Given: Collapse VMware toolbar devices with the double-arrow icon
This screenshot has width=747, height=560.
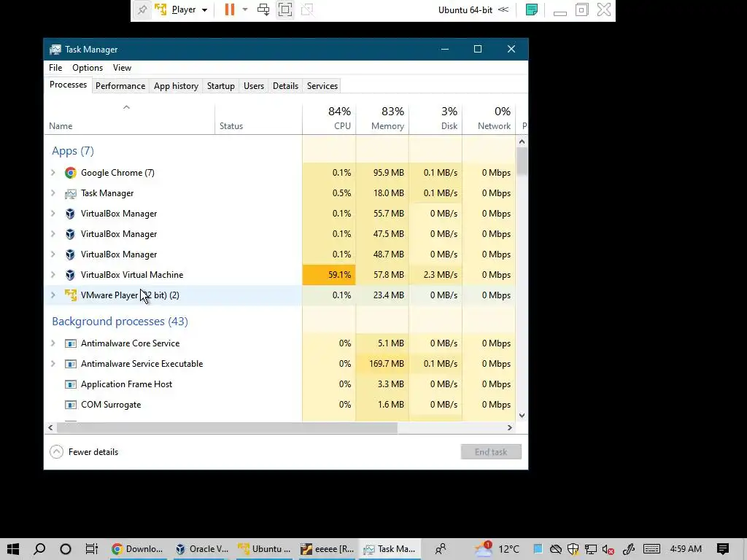Looking at the screenshot, I should [503, 10].
